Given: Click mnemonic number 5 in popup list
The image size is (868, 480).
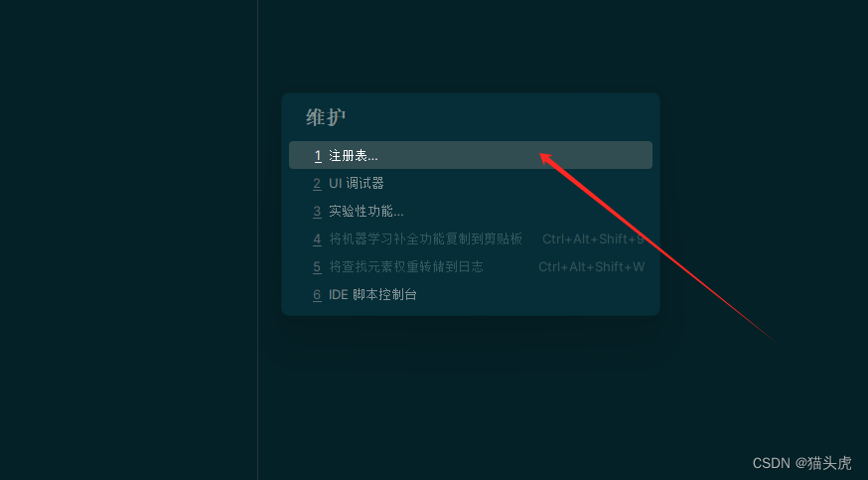Looking at the screenshot, I should point(317,267).
